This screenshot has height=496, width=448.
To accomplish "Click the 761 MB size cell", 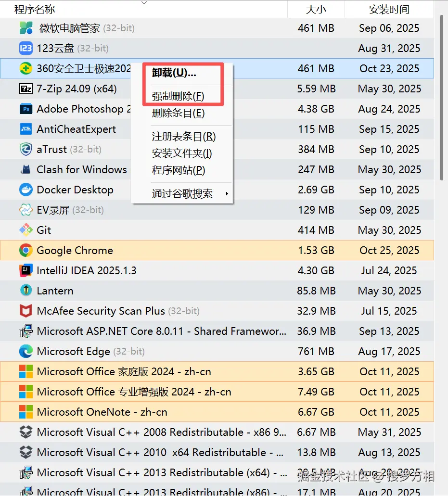I will point(316,351).
